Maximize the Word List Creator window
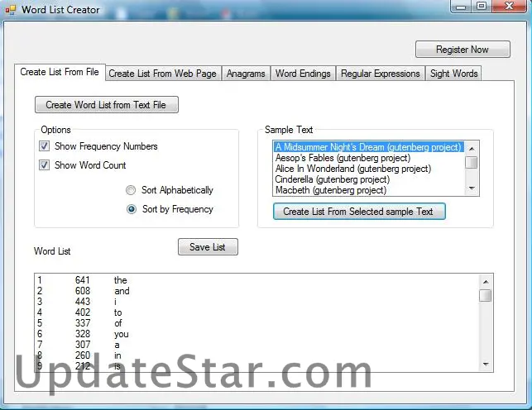Image resolution: width=532 pixels, height=410 pixels. [x=481, y=7]
